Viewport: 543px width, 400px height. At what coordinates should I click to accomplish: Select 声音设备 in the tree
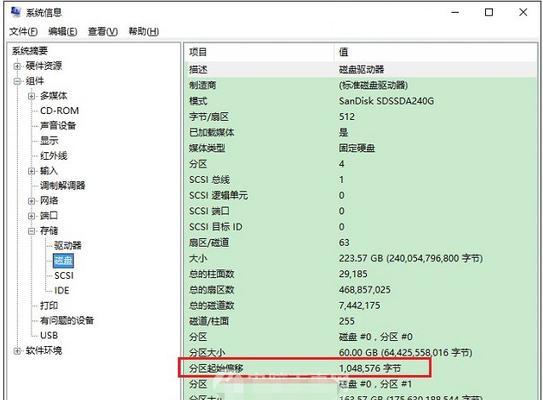click(x=58, y=125)
